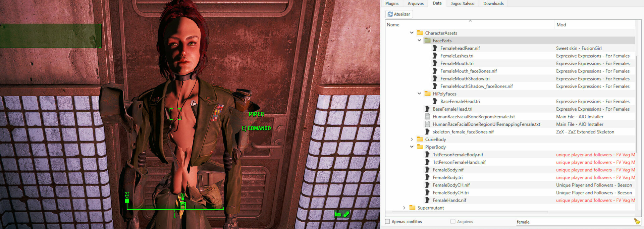Select the 1stPersonFemaleBody.nif file name
644x229 pixels.
click(458, 155)
